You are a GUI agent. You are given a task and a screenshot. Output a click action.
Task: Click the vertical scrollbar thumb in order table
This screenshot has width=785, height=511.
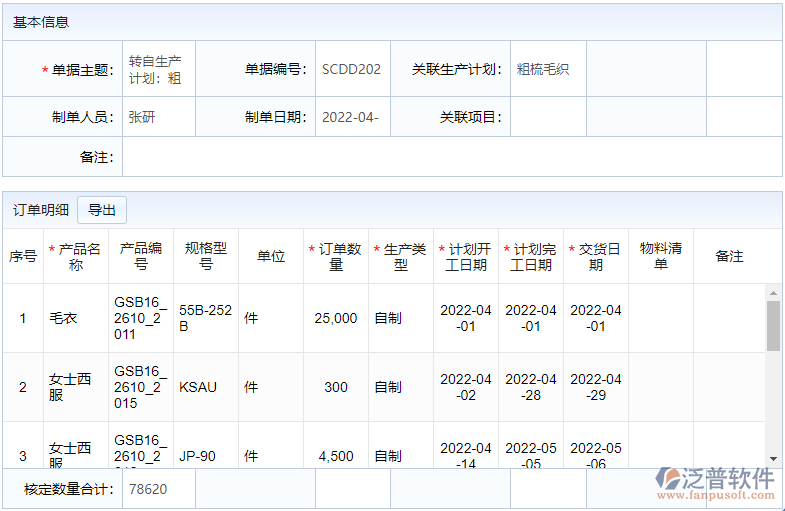773,325
